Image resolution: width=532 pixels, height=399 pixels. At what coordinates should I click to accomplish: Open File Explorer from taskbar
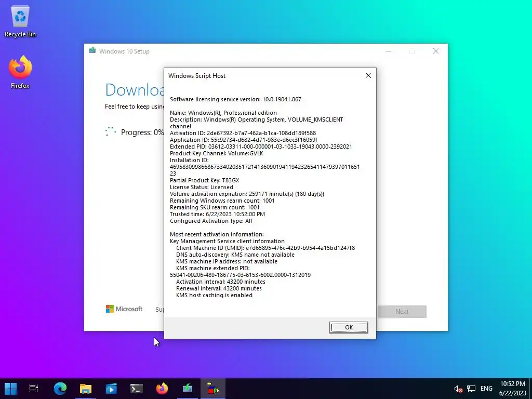[x=86, y=389]
